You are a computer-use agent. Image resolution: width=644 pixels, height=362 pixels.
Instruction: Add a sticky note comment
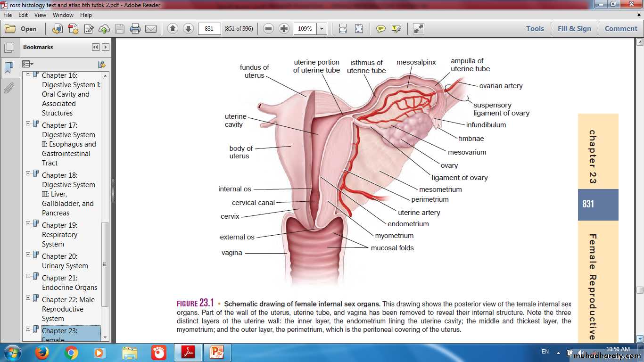pyautogui.click(x=380, y=29)
